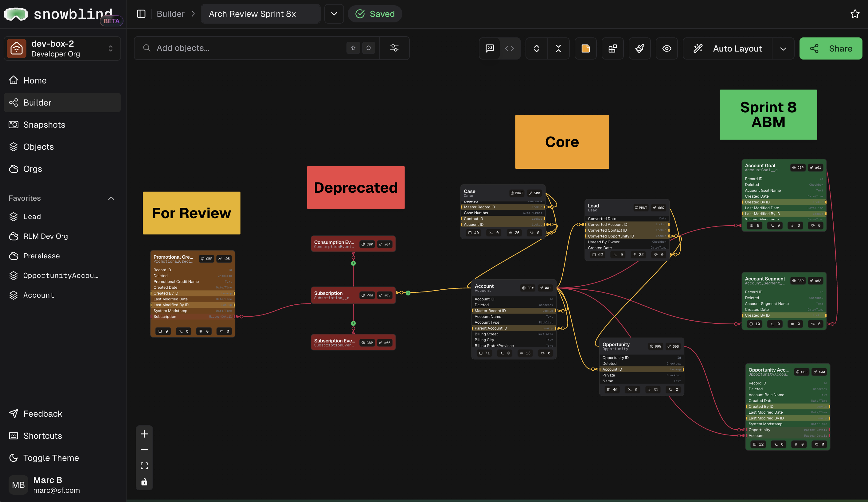This screenshot has width=868, height=502.
Task: Click the Auto Layout button
Action: 727,48
